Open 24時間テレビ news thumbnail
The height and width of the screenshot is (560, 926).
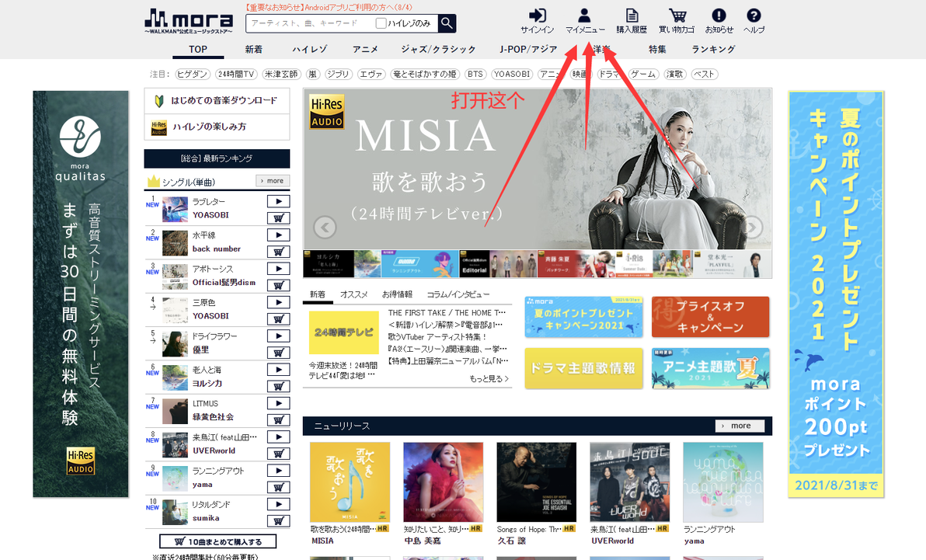343,332
